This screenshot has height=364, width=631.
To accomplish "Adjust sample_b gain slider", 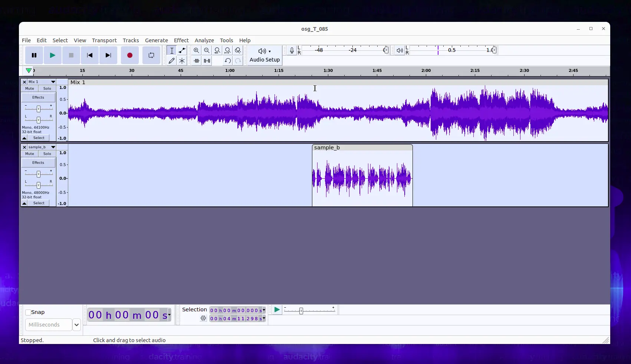I will [x=39, y=174].
